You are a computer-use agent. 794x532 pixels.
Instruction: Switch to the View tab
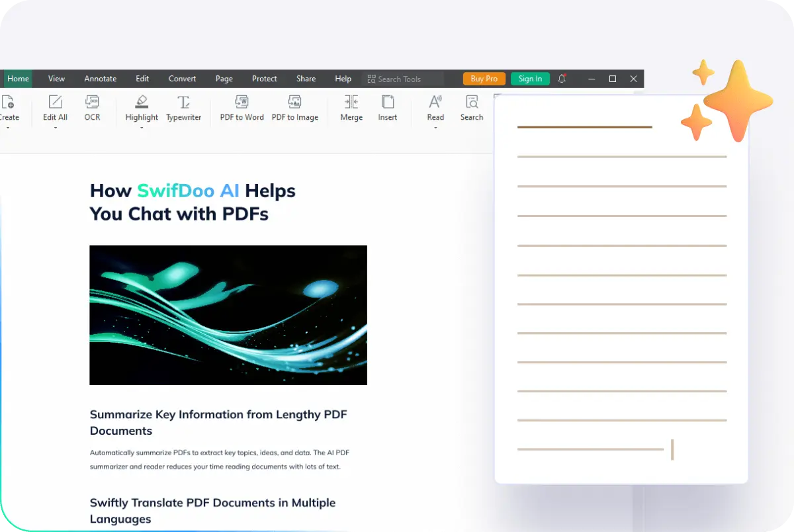[56, 79]
